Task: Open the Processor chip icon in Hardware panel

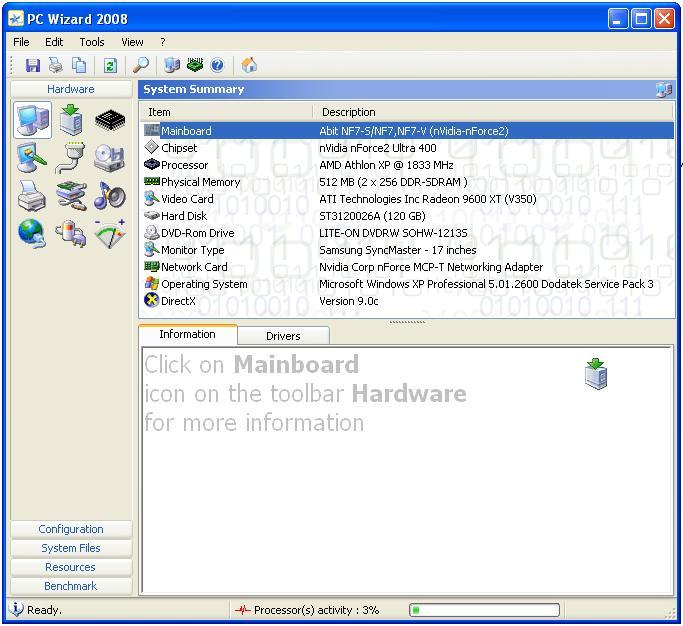Action: pos(110,120)
